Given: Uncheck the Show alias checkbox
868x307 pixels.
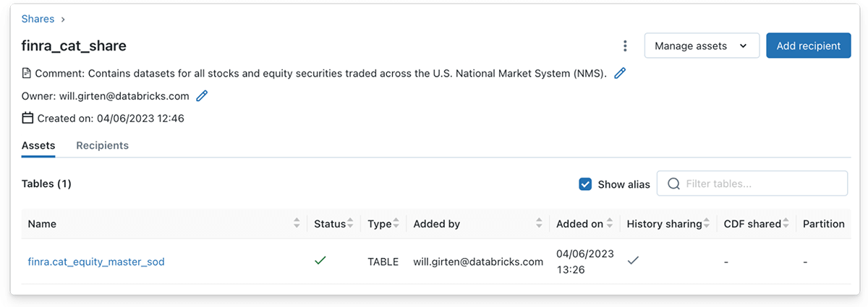Looking at the screenshot, I should tap(586, 184).
